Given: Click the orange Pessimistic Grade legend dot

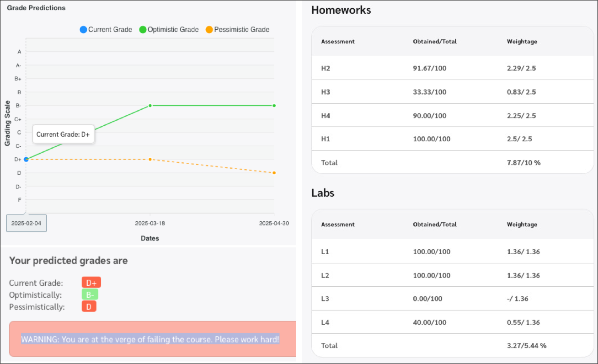Looking at the screenshot, I should [x=209, y=30].
